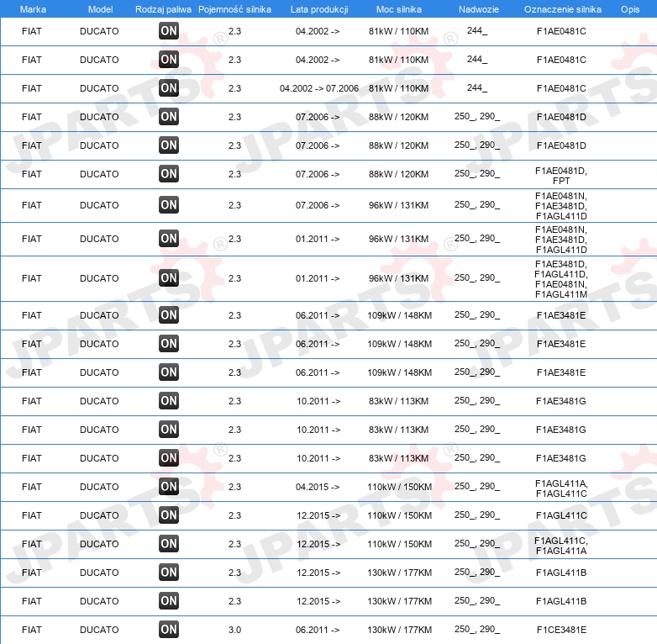Select the '04.2002 -> 07.2006' production years cell
The height and width of the screenshot is (644, 657).
319,88
